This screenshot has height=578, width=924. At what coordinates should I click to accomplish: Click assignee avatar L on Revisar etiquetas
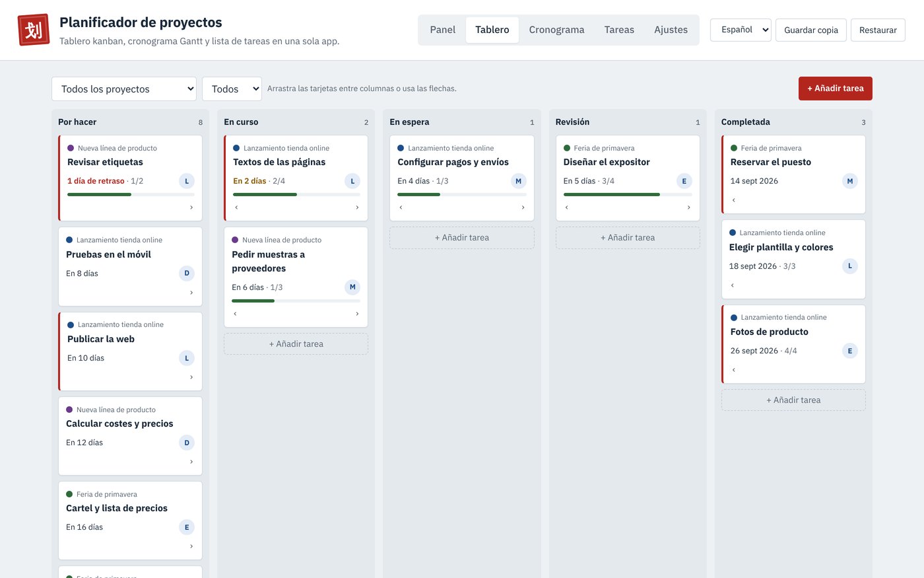point(187,181)
